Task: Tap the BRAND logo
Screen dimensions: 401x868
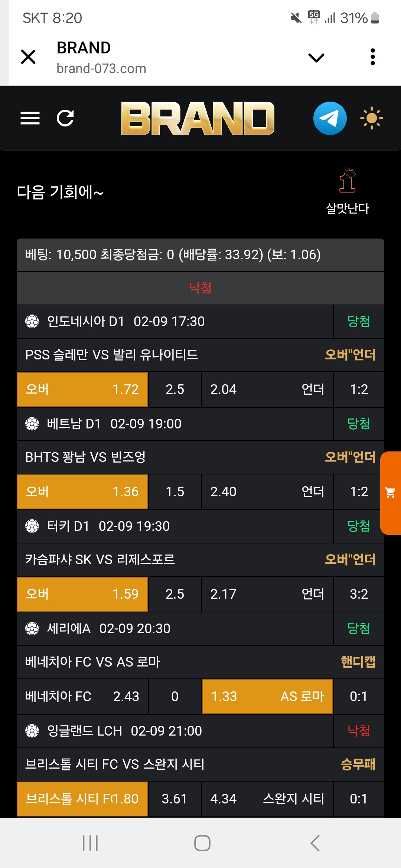Action: (x=198, y=118)
